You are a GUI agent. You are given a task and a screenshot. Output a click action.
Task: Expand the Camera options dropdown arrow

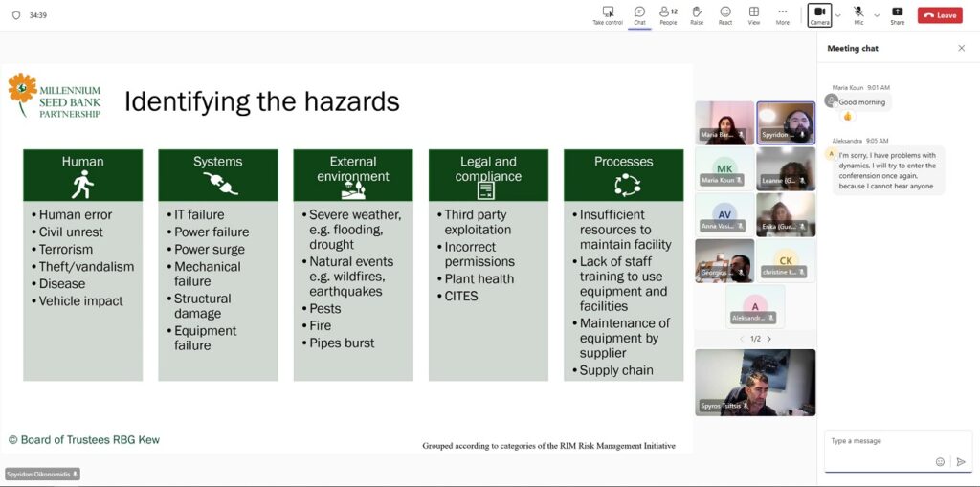point(838,15)
